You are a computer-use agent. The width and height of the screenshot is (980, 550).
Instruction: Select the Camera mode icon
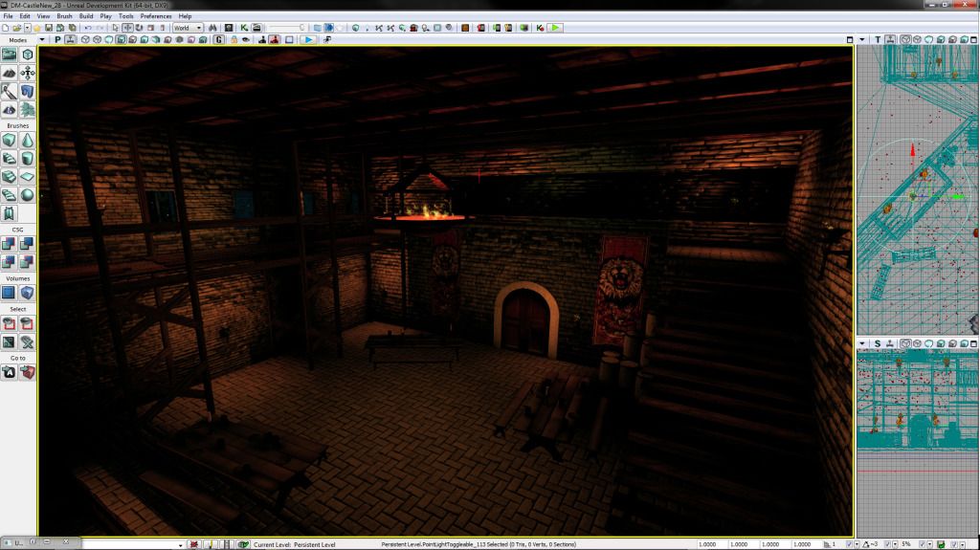[x=10, y=55]
